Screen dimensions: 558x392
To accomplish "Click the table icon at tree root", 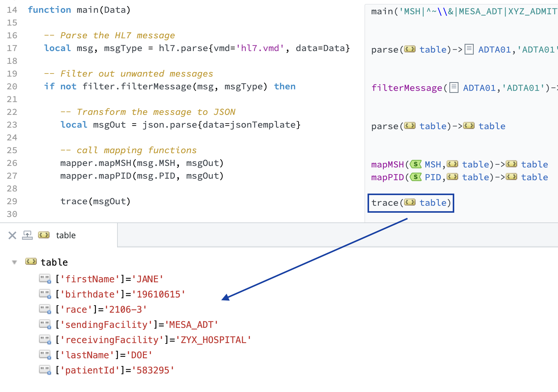I will 31,262.
